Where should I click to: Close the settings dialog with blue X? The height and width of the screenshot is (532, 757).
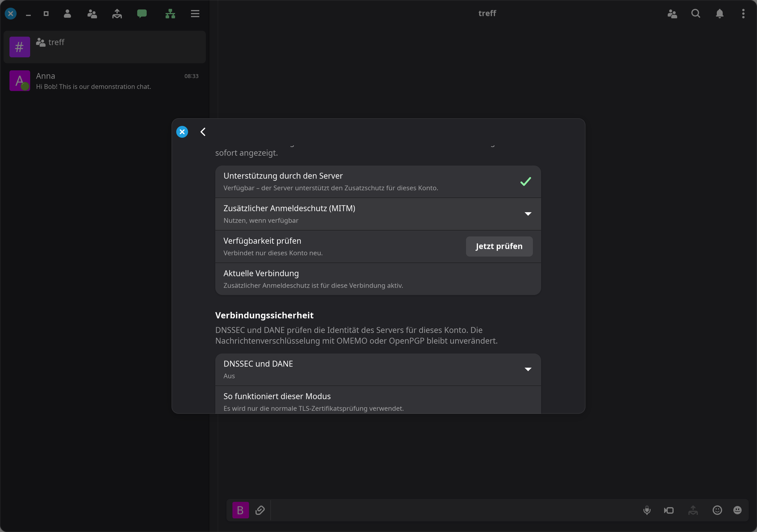click(x=182, y=132)
